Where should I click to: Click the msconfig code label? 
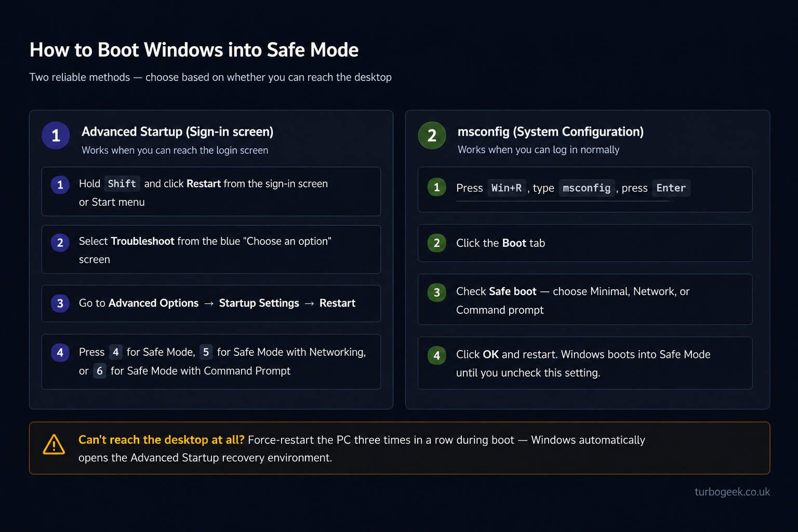[x=587, y=188]
